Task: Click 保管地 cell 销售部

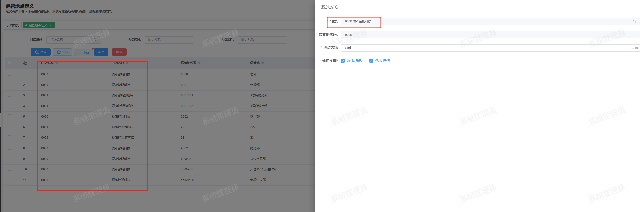Action: coord(255,117)
